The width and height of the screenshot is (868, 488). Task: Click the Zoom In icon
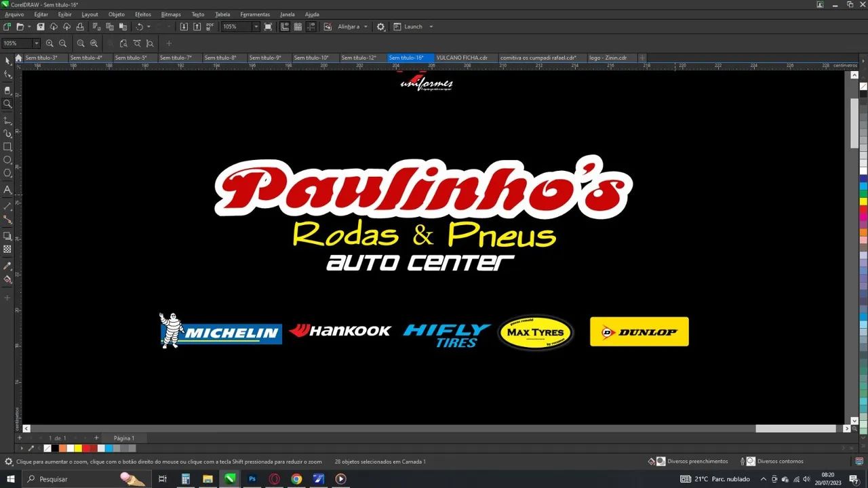click(x=50, y=43)
